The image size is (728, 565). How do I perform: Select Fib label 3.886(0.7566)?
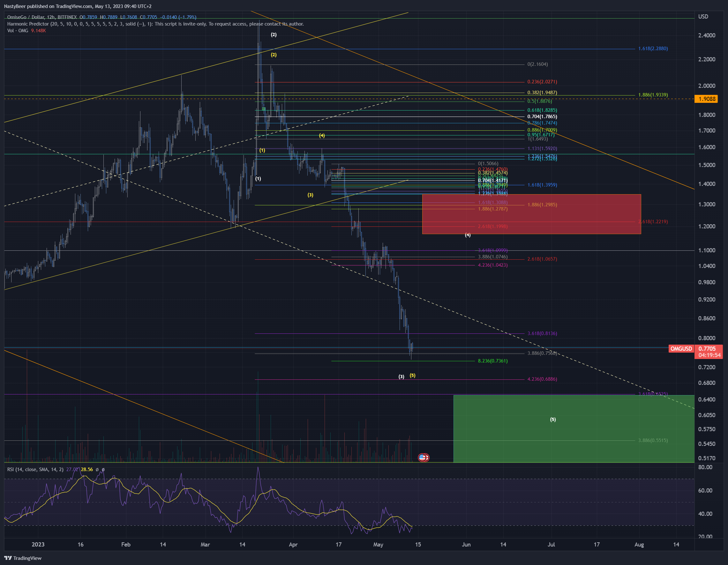542,353
